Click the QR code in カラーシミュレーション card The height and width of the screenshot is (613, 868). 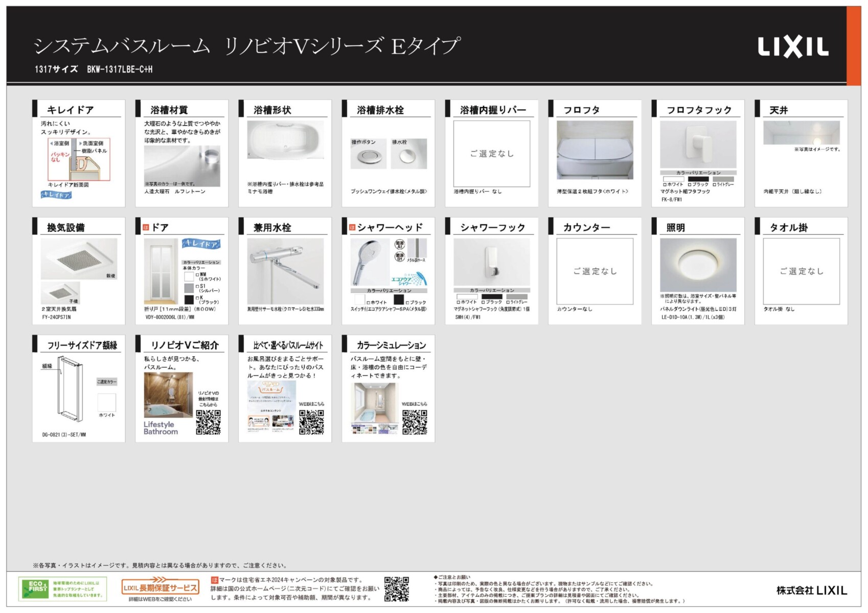coord(415,422)
